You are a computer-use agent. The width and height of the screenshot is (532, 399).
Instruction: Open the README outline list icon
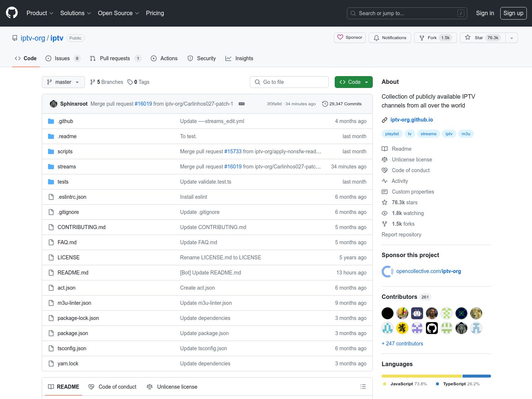[x=363, y=386]
